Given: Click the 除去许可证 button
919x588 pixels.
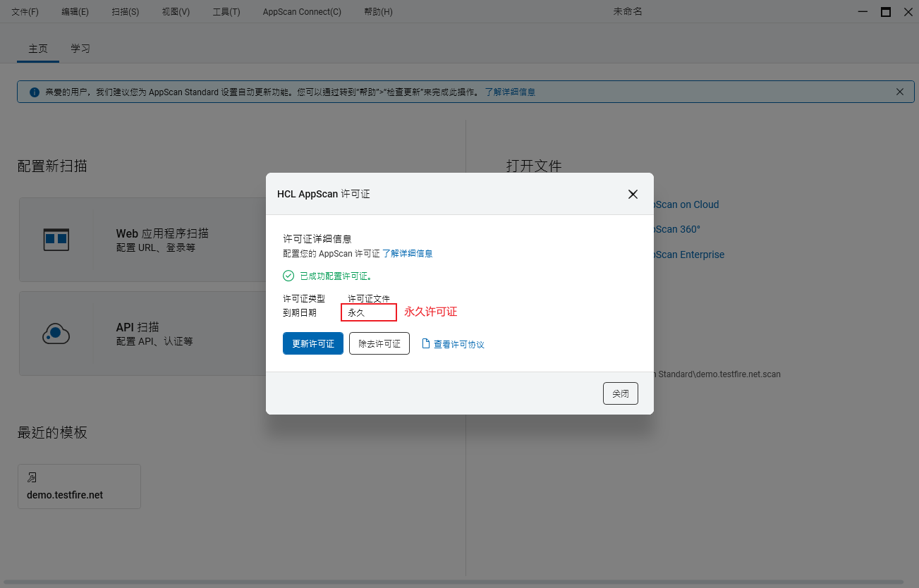Looking at the screenshot, I should [x=379, y=343].
